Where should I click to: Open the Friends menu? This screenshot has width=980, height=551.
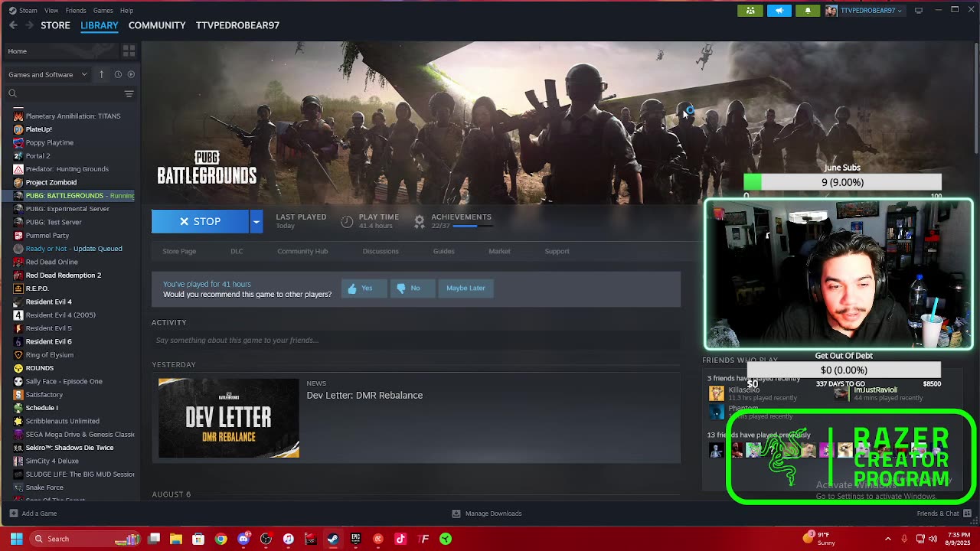(x=76, y=11)
